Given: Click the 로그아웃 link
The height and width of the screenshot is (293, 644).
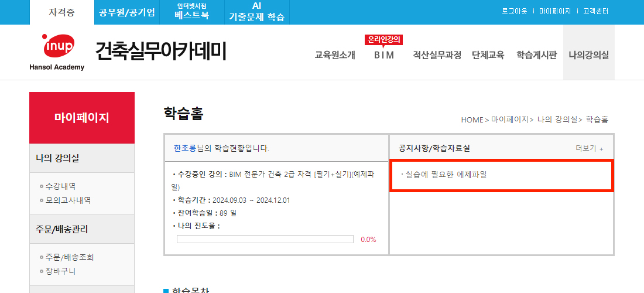Looking at the screenshot, I should (514, 11).
